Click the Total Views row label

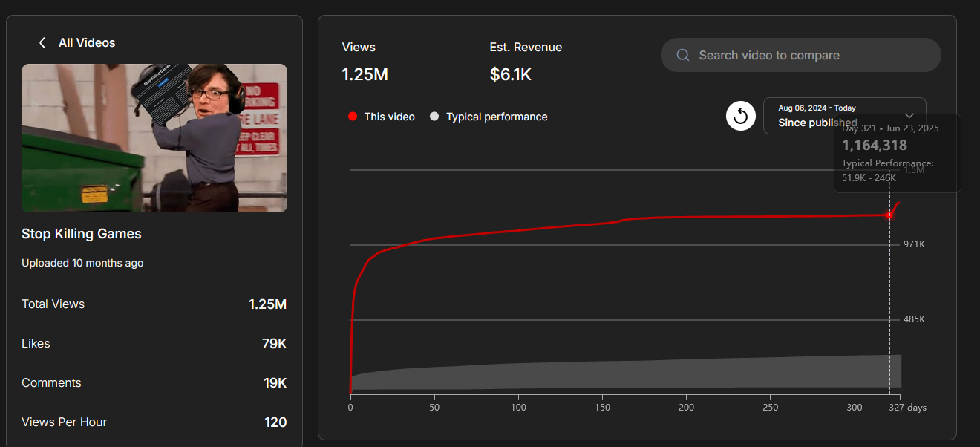click(53, 304)
